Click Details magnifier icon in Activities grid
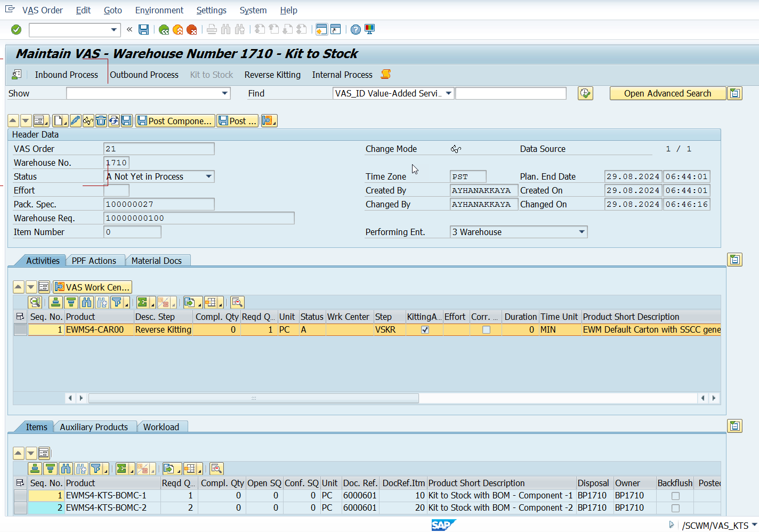Viewport: 759px width, 532px height. tap(35, 302)
